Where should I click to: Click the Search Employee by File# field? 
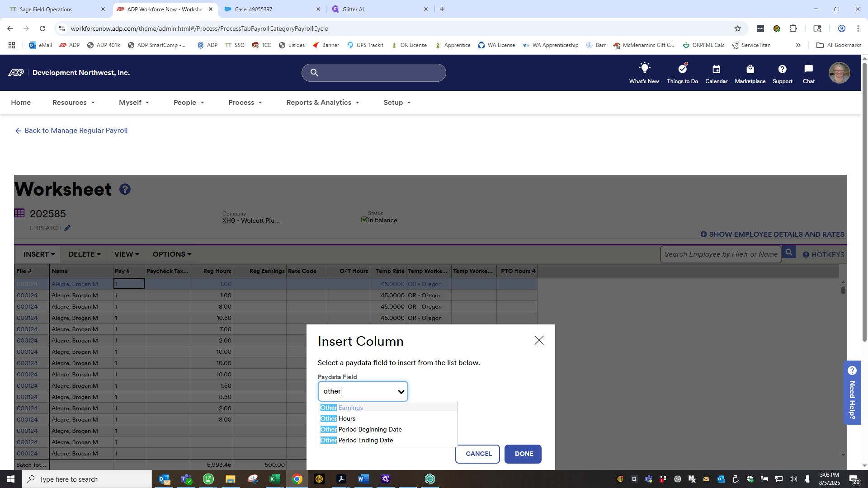point(721,254)
